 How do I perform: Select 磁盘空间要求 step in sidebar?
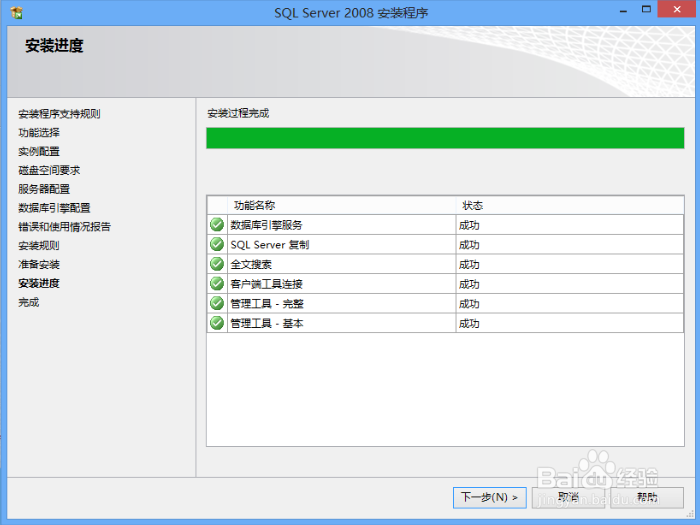49,170
